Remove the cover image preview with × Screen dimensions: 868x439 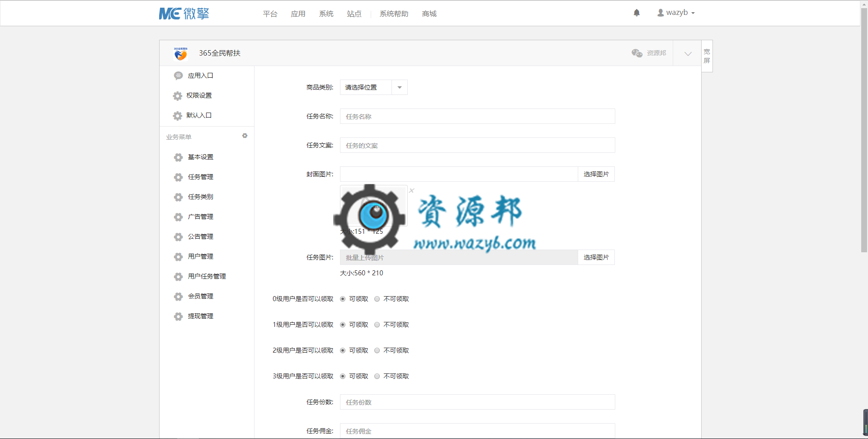pyautogui.click(x=411, y=190)
